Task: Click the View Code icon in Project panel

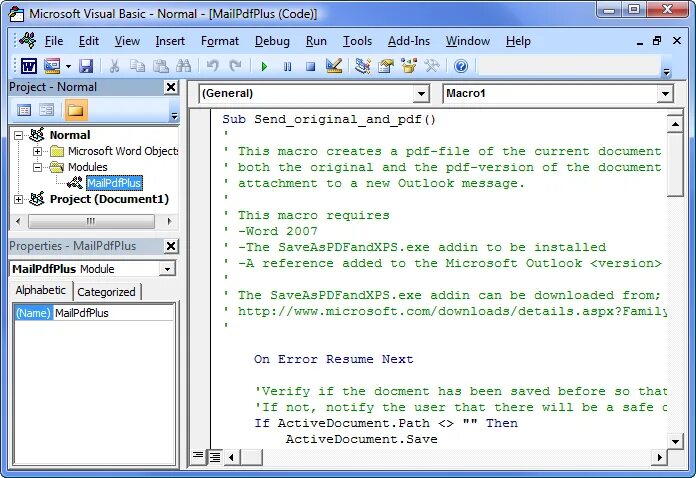Action: (24, 110)
